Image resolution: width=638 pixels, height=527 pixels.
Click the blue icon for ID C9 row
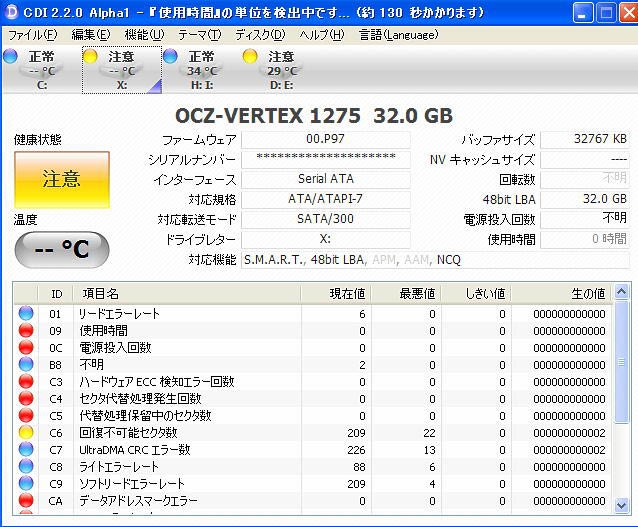(x=26, y=483)
